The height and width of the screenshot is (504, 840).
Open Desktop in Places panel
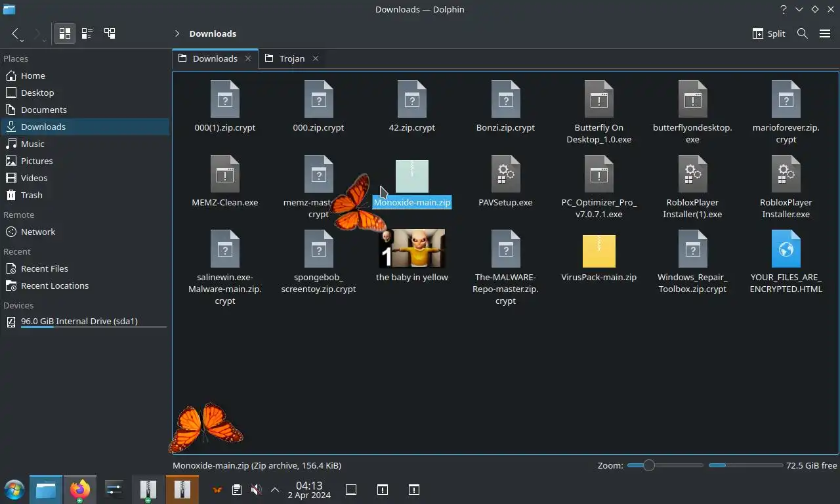coord(85,93)
